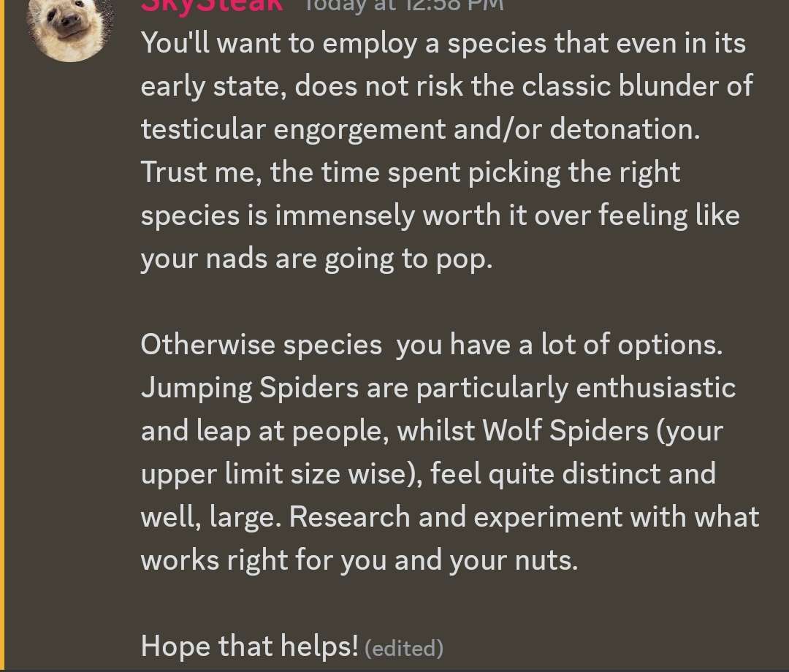This screenshot has height=672, width=789.
Task: Click the line "upper limit size wise), feel quite"
Action: 428,474
